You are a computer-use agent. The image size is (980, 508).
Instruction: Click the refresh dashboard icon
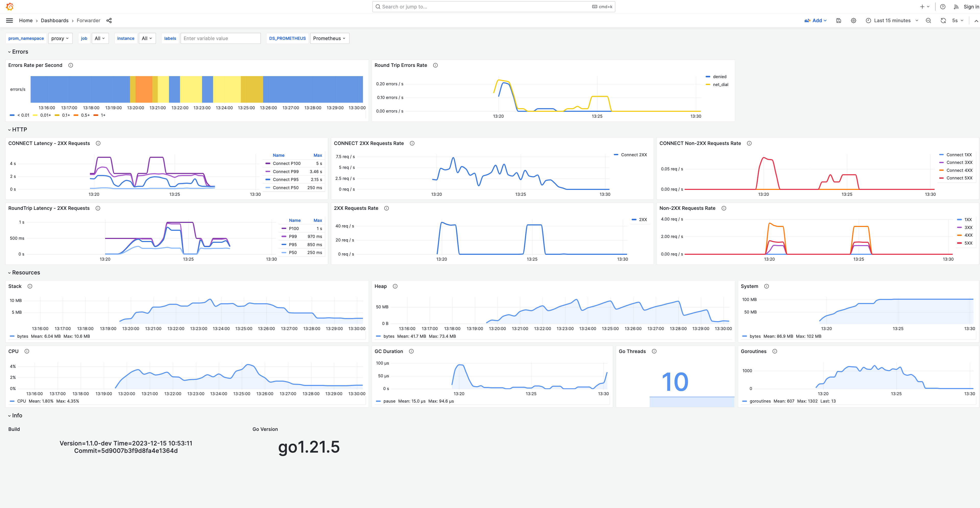[x=943, y=20]
